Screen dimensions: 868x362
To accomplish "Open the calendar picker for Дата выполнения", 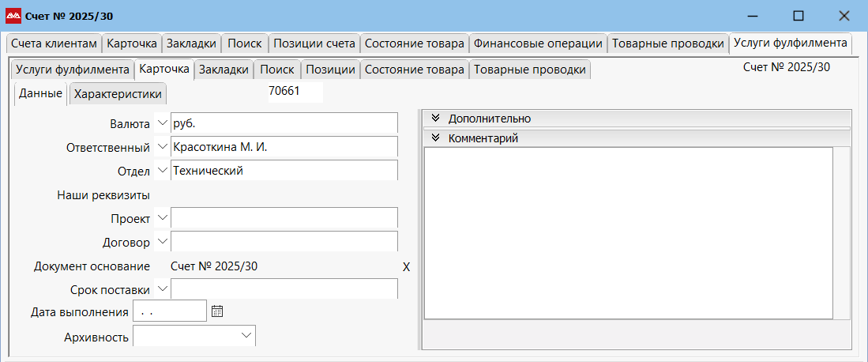I will click(218, 311).
